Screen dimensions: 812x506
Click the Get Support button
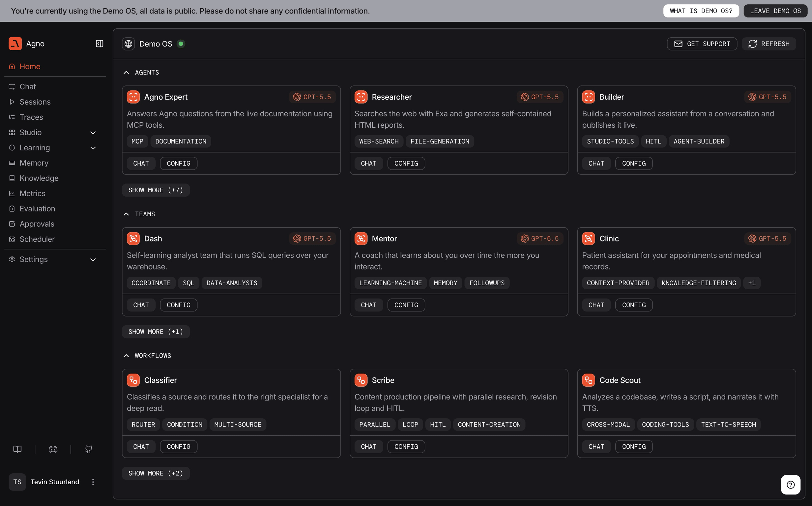pos(702,44)
